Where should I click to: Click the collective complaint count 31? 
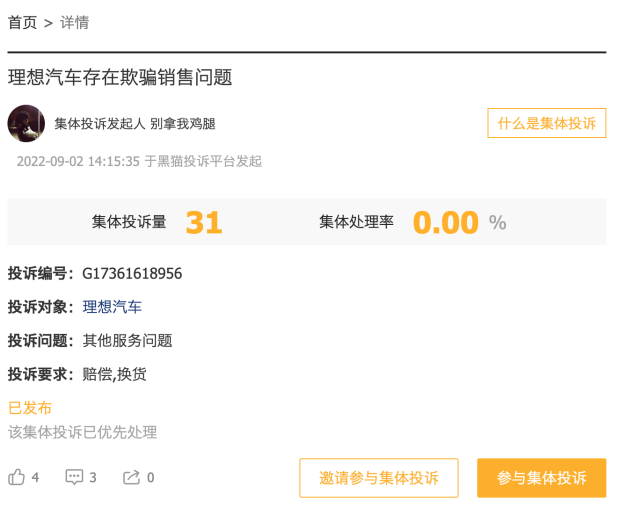(203, 222)
